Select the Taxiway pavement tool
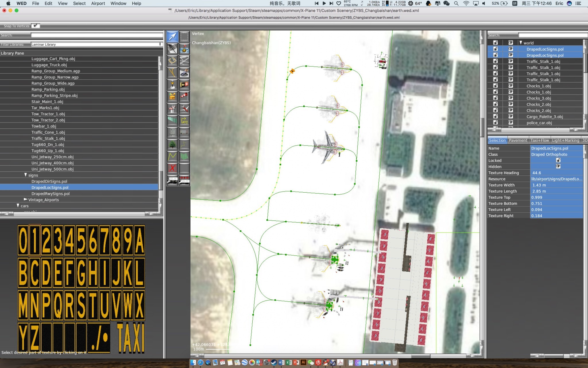588x368 pixels. pos(184,60)
